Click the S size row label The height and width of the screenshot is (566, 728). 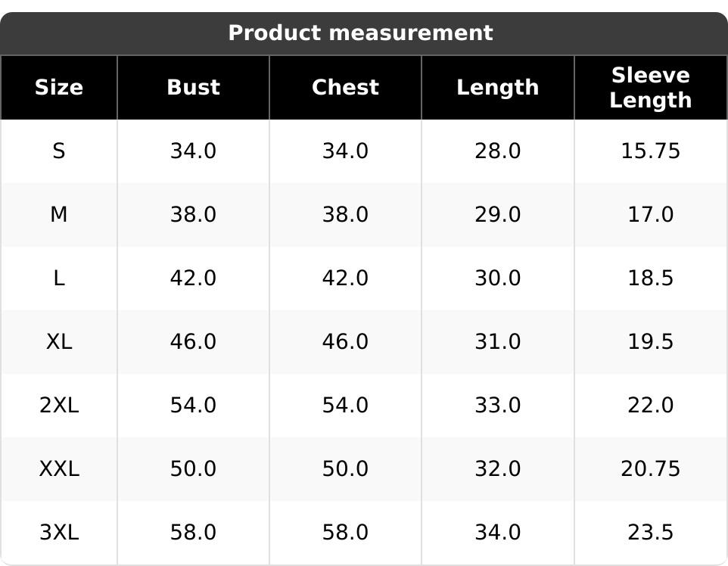[59, 151]
